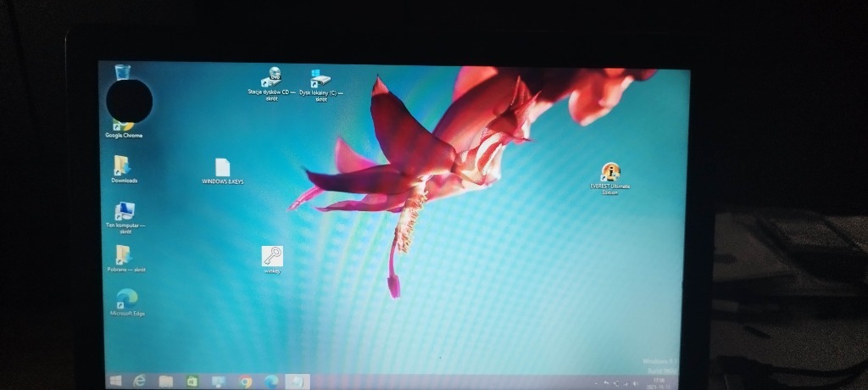Open the Recycle Bin desktop icon
This screenshot has height=390, width=868.
pos(122,72)
